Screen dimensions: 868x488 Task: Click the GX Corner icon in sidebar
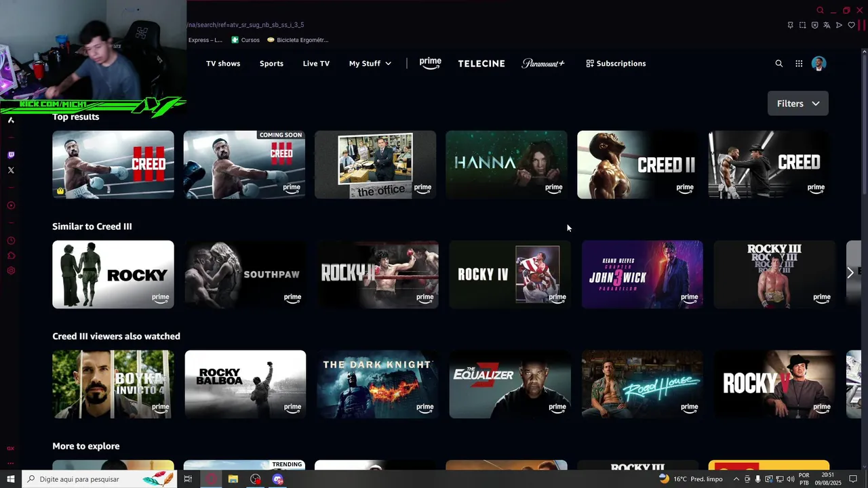tap(11, 448)
